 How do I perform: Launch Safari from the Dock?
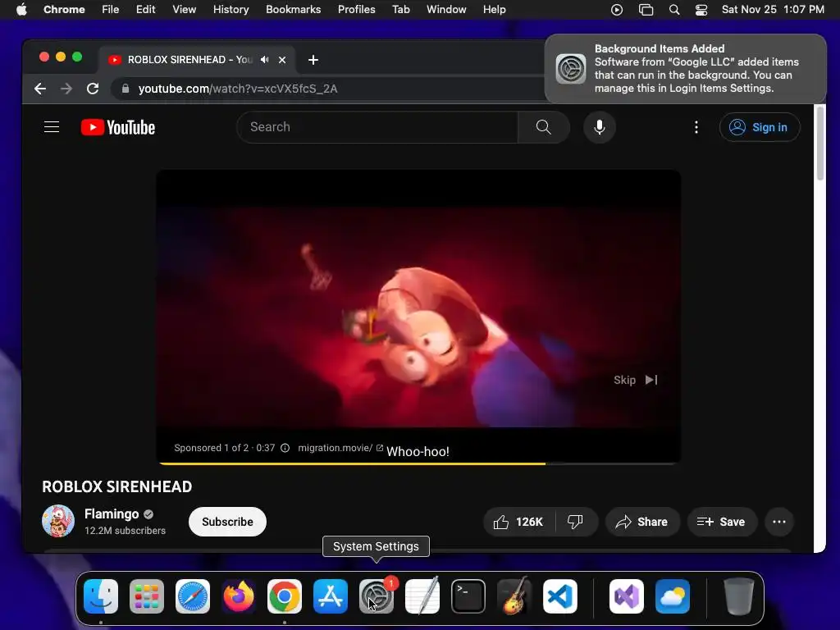tap(193, 596)
